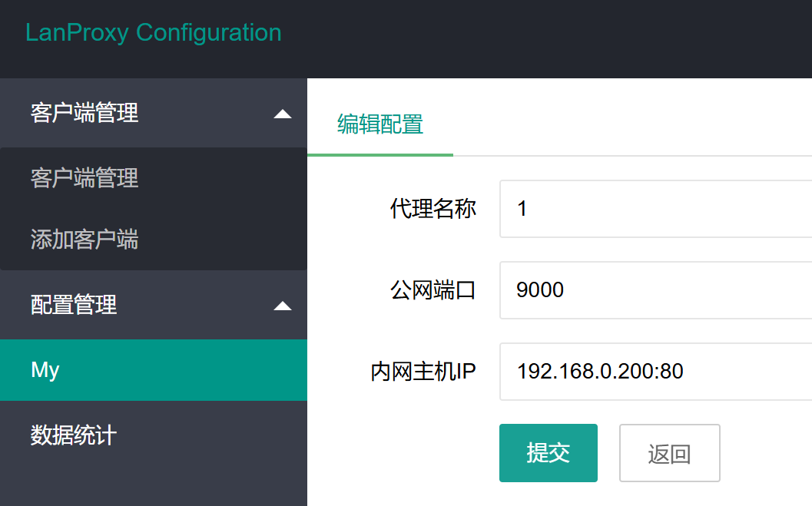Toggle the 客户端管理 top-level sidebar header

[85, 113]
